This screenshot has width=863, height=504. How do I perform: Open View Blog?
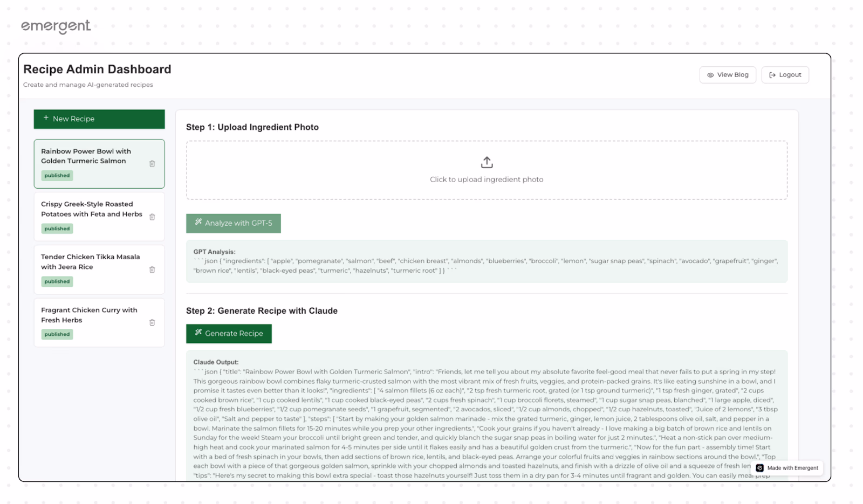[728, 75]
